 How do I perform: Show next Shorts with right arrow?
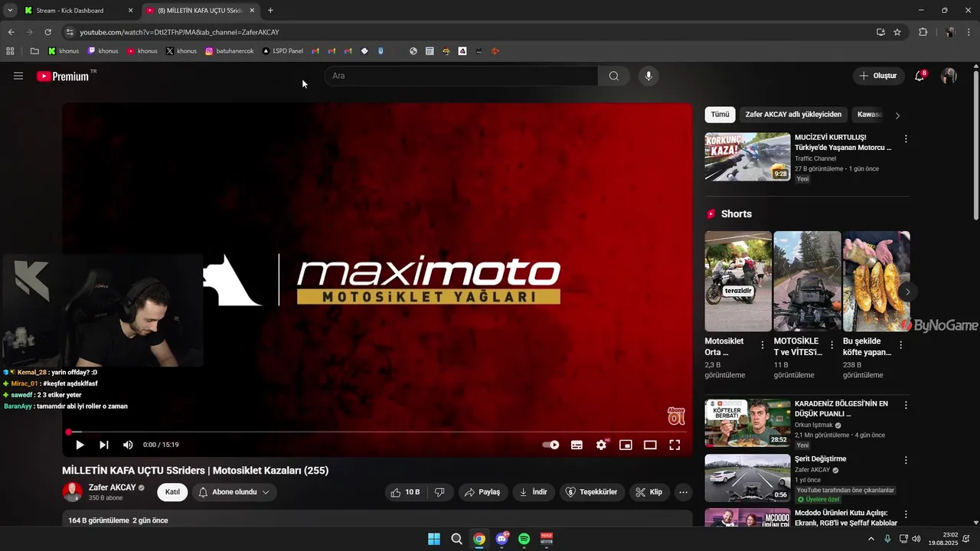[907, 292]
